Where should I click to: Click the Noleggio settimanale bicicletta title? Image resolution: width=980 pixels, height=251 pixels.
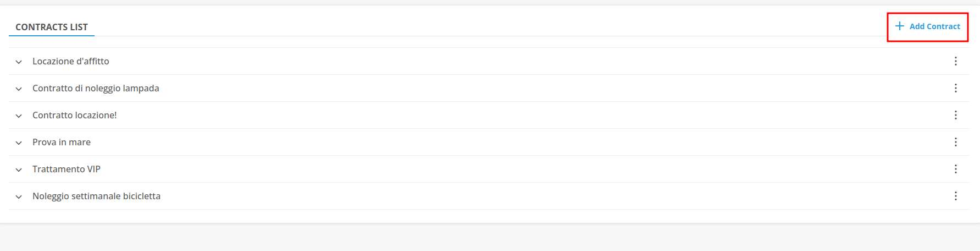tap(96, 196)
